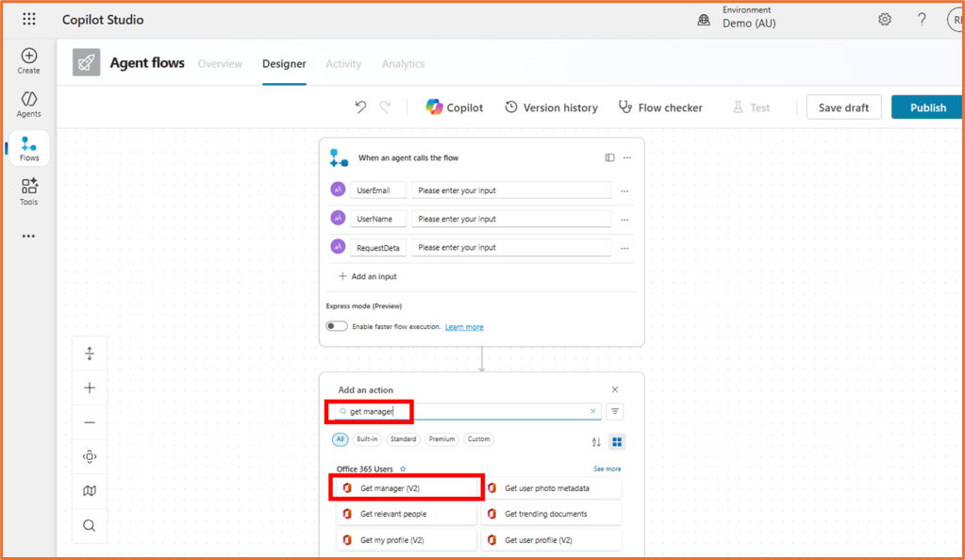Open filter options beside the search box
The width and height of the screenshot is (965, 560).
pyautogui.click(x=614, y=411)
